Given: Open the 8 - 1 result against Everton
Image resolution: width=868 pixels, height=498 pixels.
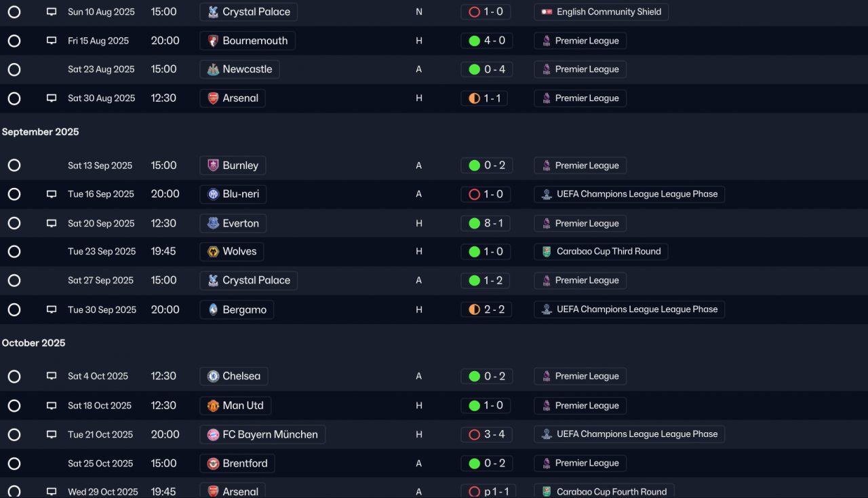Looking at the screenshot, I should pos(486,223).
